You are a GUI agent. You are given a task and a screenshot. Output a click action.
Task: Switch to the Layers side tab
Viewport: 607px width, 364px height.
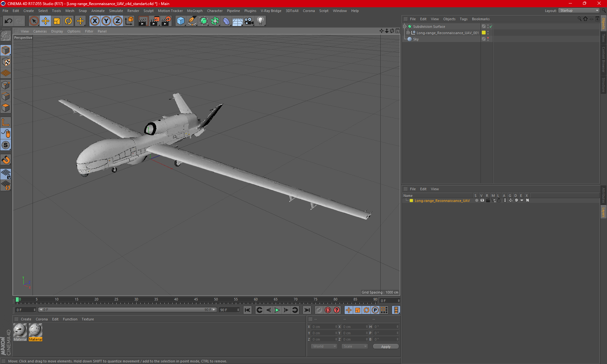click(603, 212)
